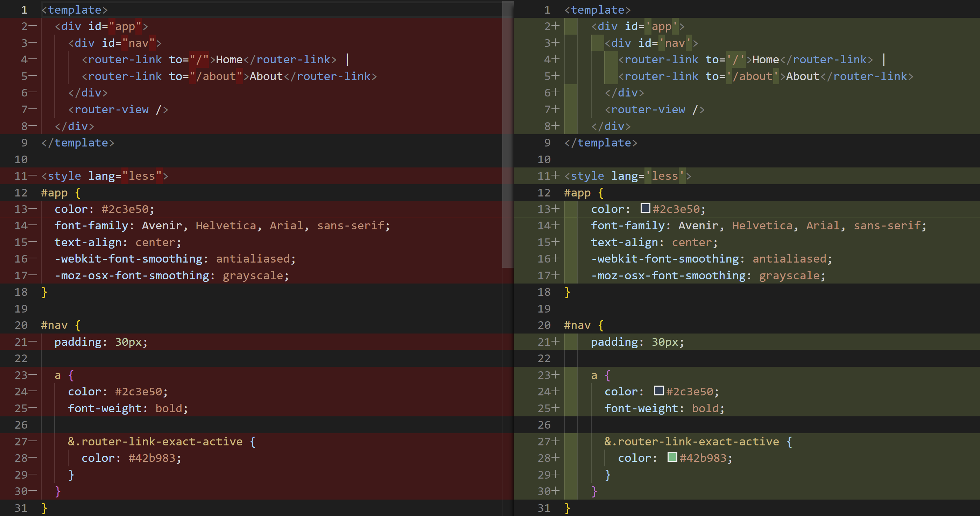Viewport: 980px width, 516px height.
Task: Click line number 1 in left pane
Action: coord(24,9)
